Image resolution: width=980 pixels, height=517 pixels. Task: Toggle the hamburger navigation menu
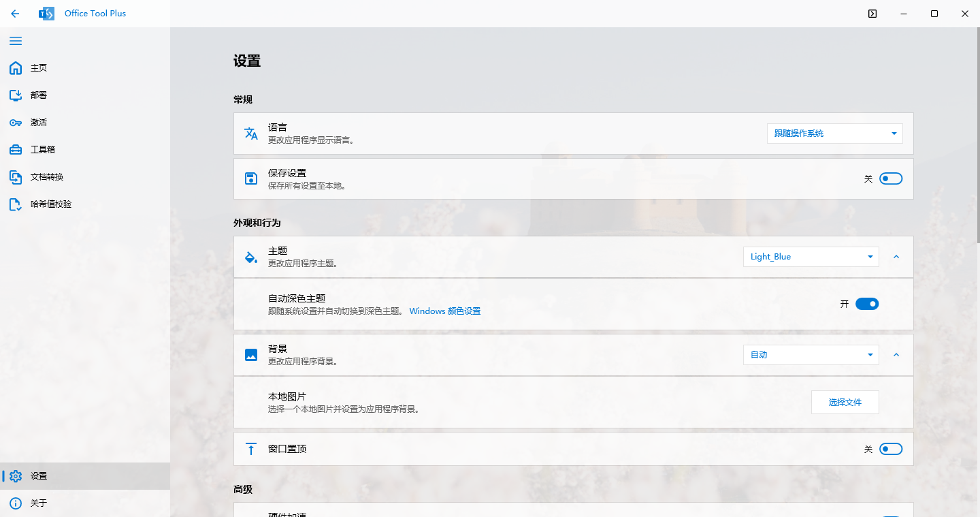pos(15,41)
